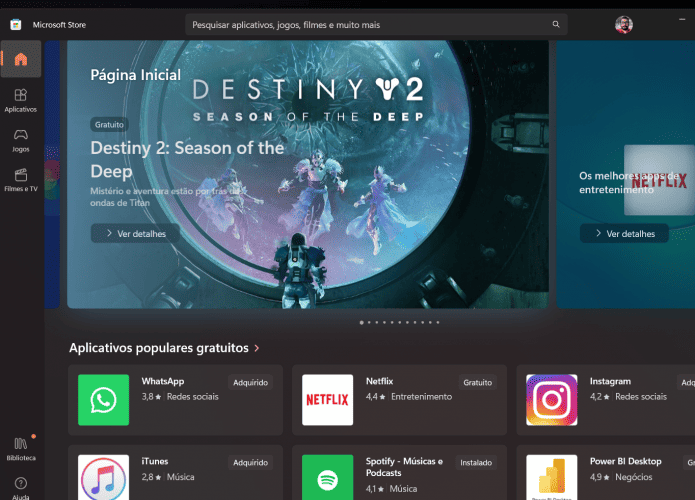Click the Power BI Desktop app icon
Image resolution: width=695 pixels, height=500 pixels.
point(552,477)
